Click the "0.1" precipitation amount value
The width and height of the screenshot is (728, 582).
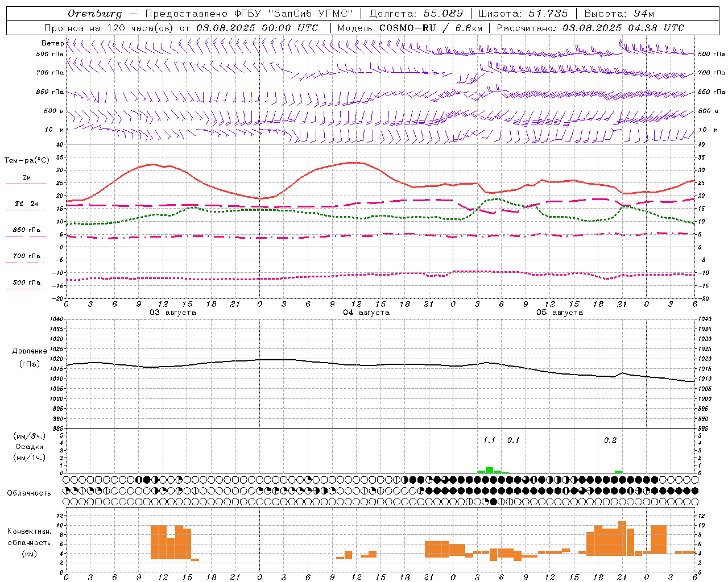click(x=513, y=440)
